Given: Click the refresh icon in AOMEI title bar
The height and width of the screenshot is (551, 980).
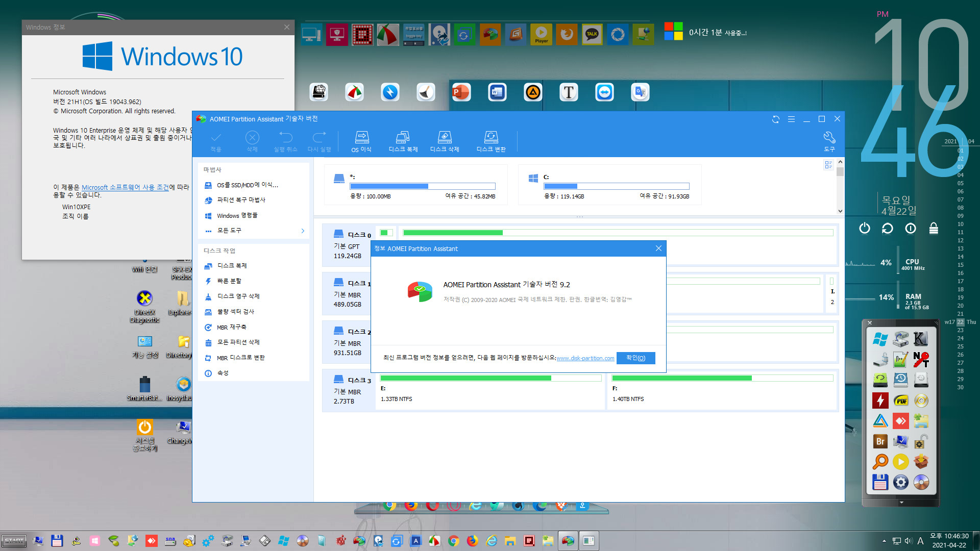Looking at the screenshot, I should [776, 119].
